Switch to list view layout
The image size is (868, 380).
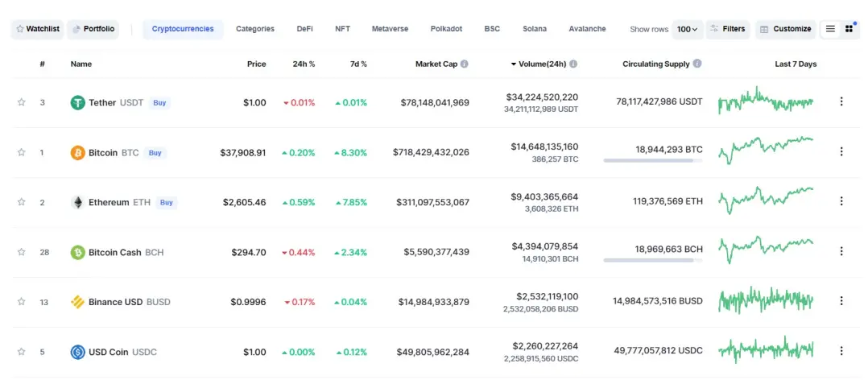pos(830,29)
